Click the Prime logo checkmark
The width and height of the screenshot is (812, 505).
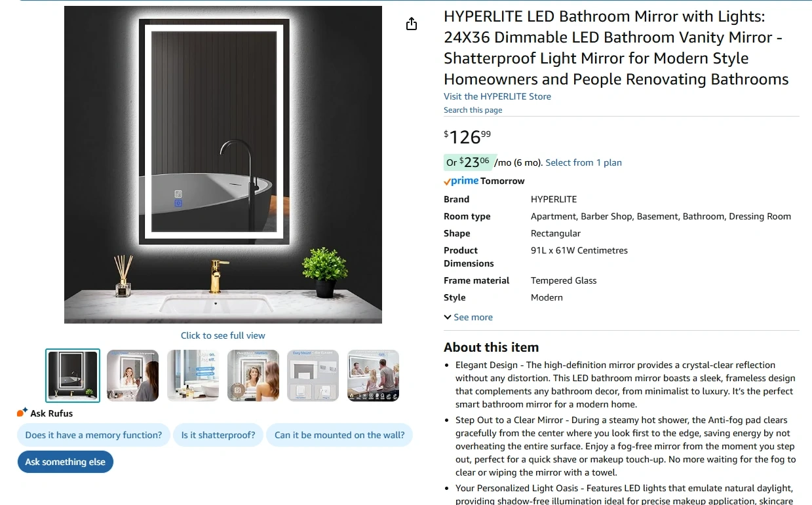click(447, 182)
